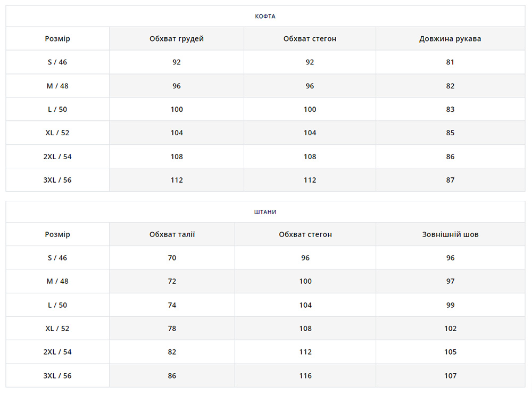Click the Зовнішній шов column header

[450, 234]
